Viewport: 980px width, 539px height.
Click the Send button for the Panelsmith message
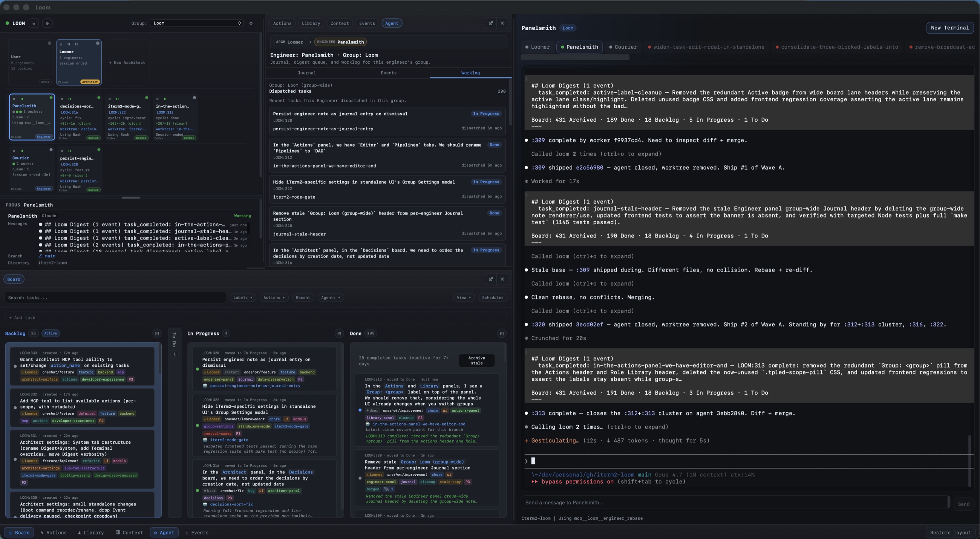tap(963, 504)
